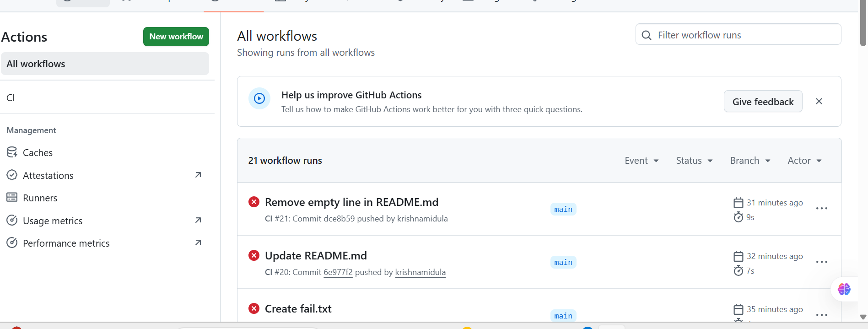Click stopwatch icon beside 7s duration

pos(739,270)
